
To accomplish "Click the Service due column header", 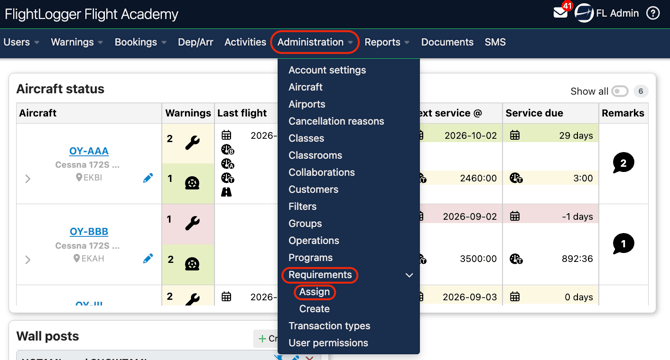I will tap(534, 113).
